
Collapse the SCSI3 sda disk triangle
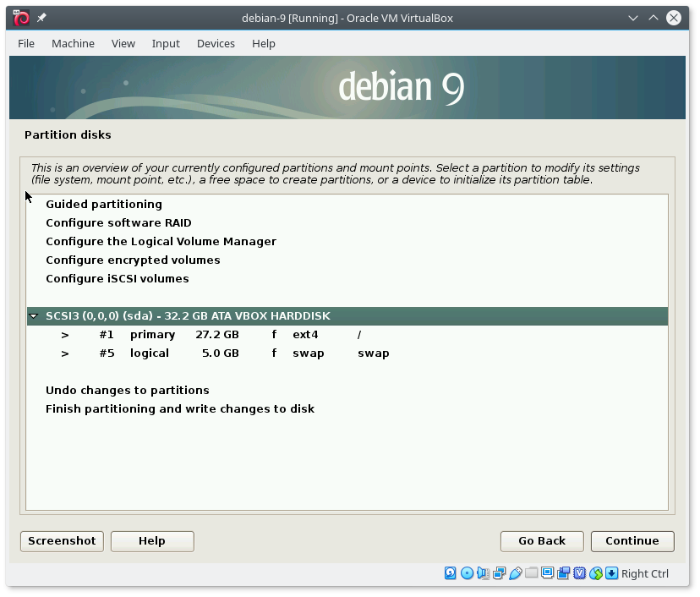(x=34, y=316)
